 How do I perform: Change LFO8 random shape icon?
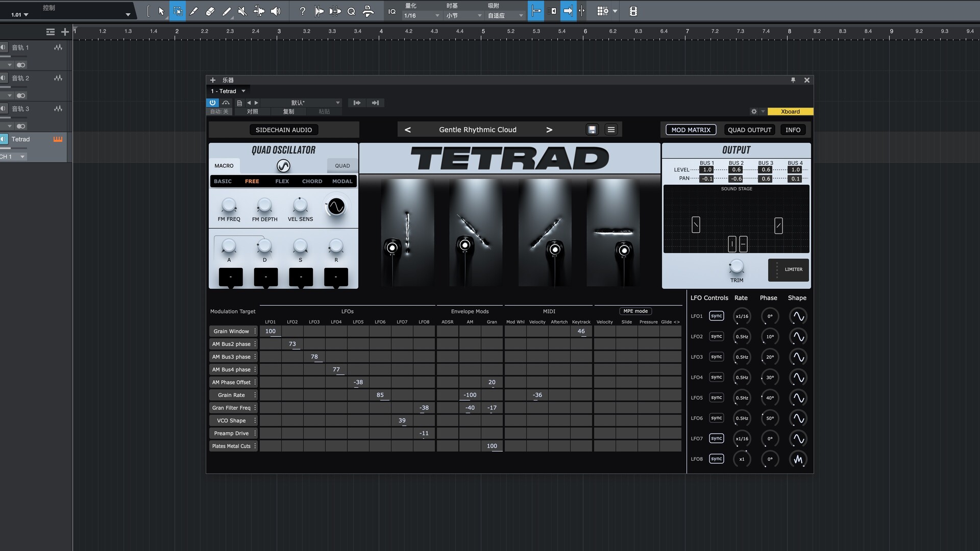click(798, 459)
